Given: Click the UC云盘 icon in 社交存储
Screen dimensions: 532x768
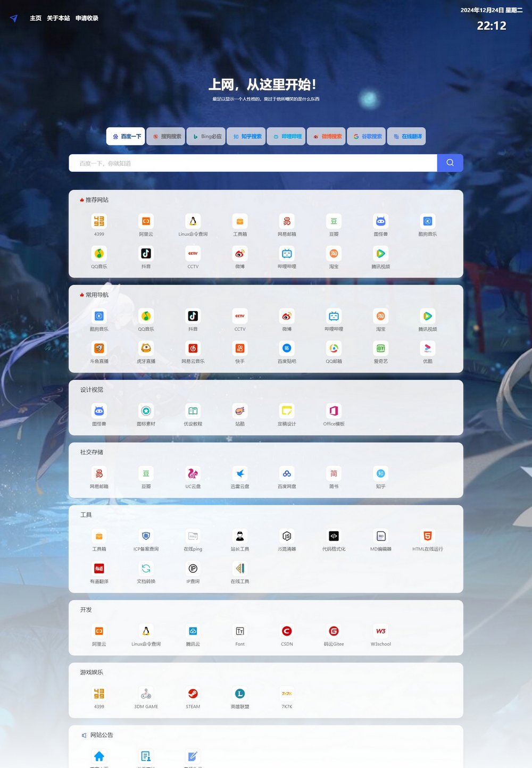Looking at the screenshot, I should (x=193, y=474).
